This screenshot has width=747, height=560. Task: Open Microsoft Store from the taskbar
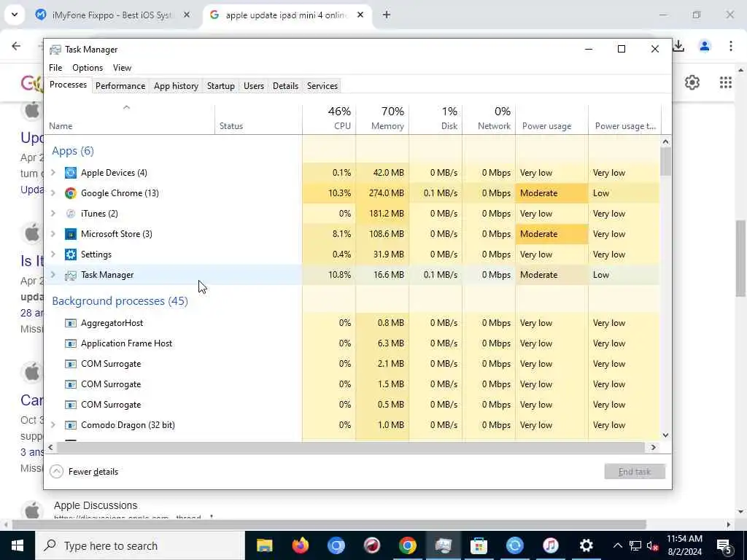pos(479,545)
